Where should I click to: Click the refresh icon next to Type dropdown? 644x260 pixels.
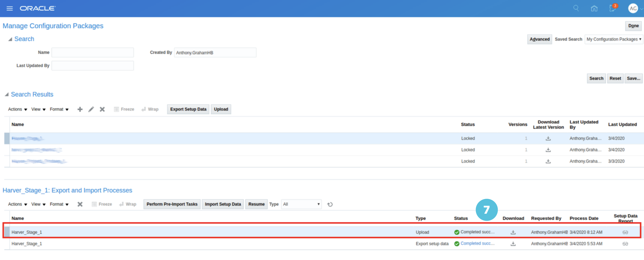pyautogui.click(x=330, y=204)
